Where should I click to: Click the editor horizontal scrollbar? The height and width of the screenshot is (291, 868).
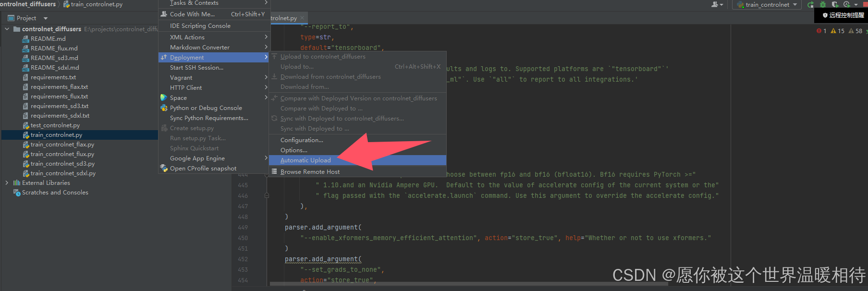[468, 284]
